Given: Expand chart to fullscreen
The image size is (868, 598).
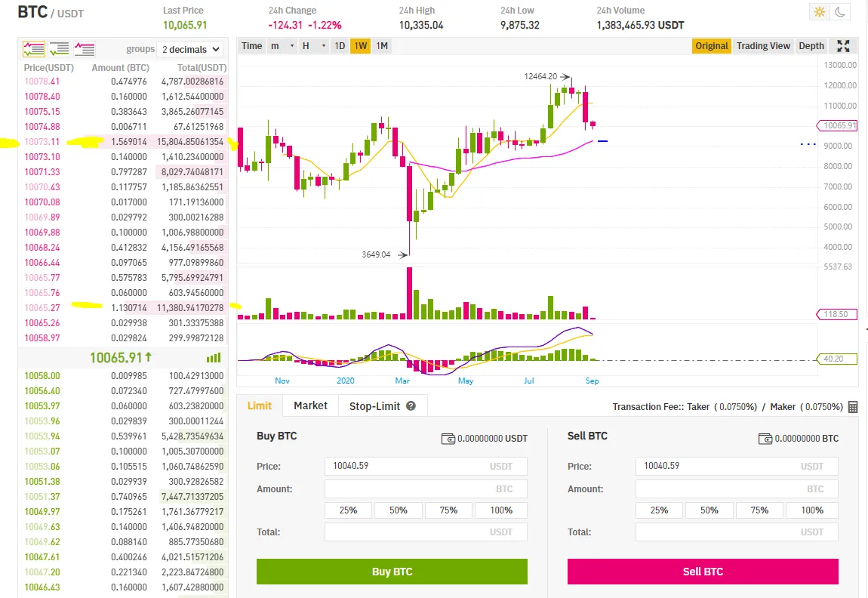Looking at the screenshot, I should click(843, 46).
